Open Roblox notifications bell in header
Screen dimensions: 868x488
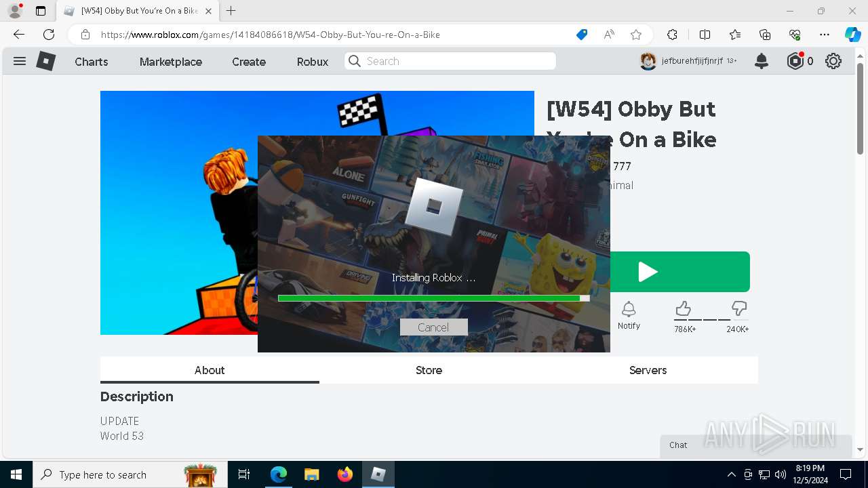coord(762,61)
